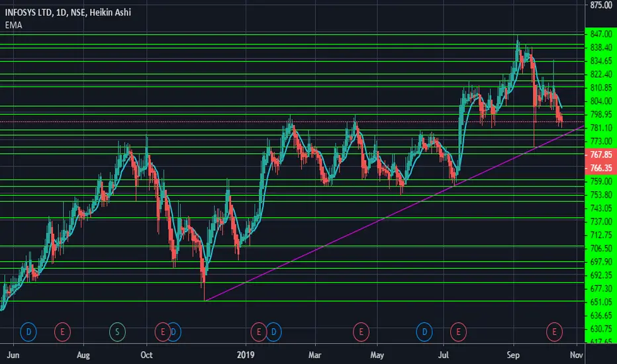Image resolution: width=617 pixels, height=364 pixels.
Task: Click the 651.05 price axis label
Action: tap(601, 302)
